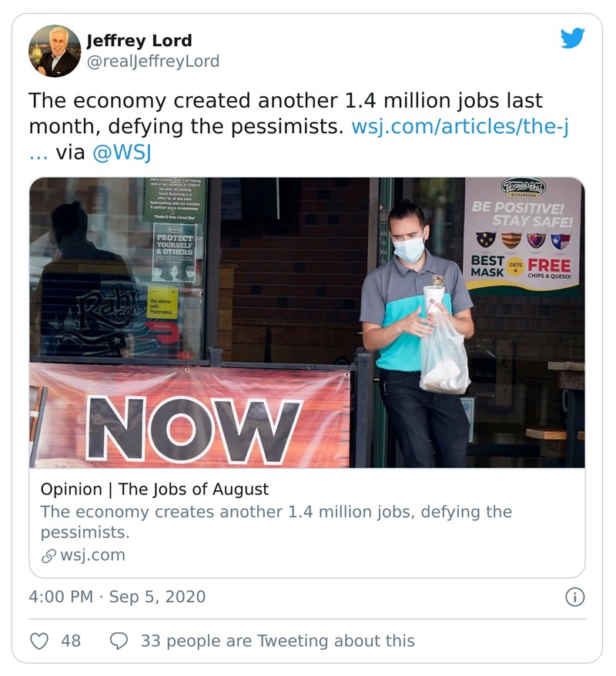Image resolution: width=616 pixels, height=676 pixels.
Task: Click the 48 likes count
Action: [x=71, y=641]
